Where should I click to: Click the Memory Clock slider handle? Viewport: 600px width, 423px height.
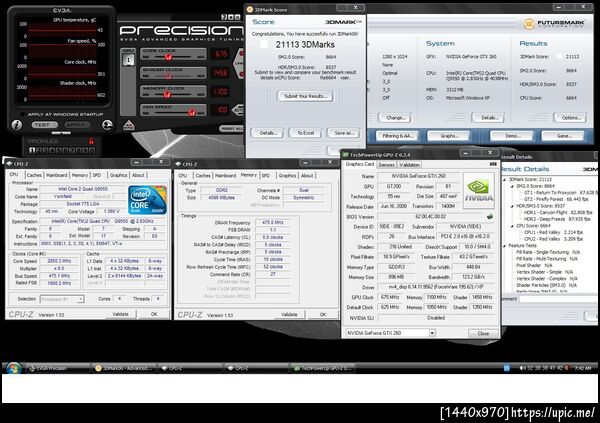point(166,94)
